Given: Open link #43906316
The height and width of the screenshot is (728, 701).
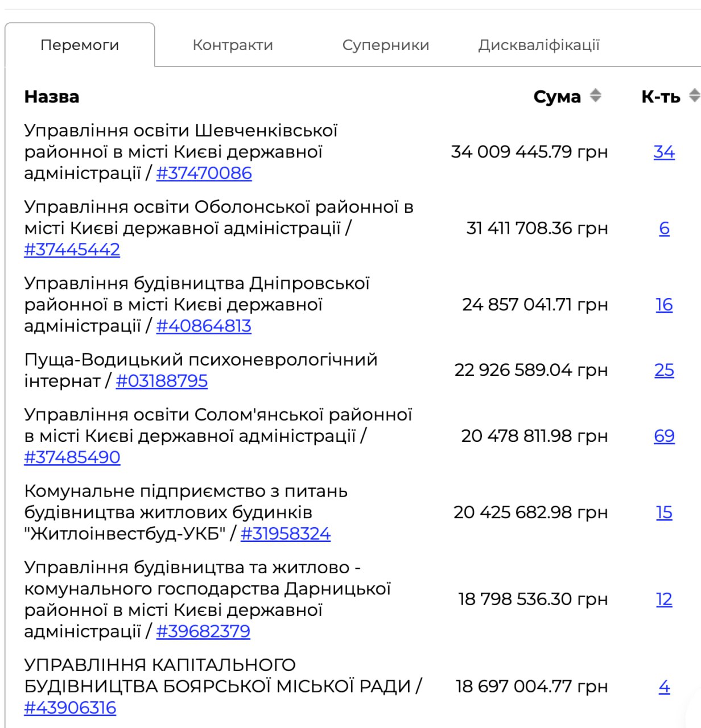Looking at the screenshot, I should (70, 708).
